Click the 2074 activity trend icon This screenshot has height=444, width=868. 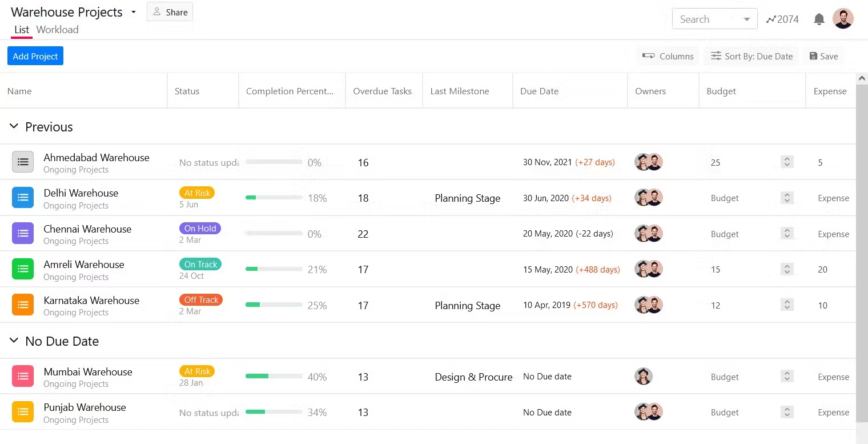(771, 19)
